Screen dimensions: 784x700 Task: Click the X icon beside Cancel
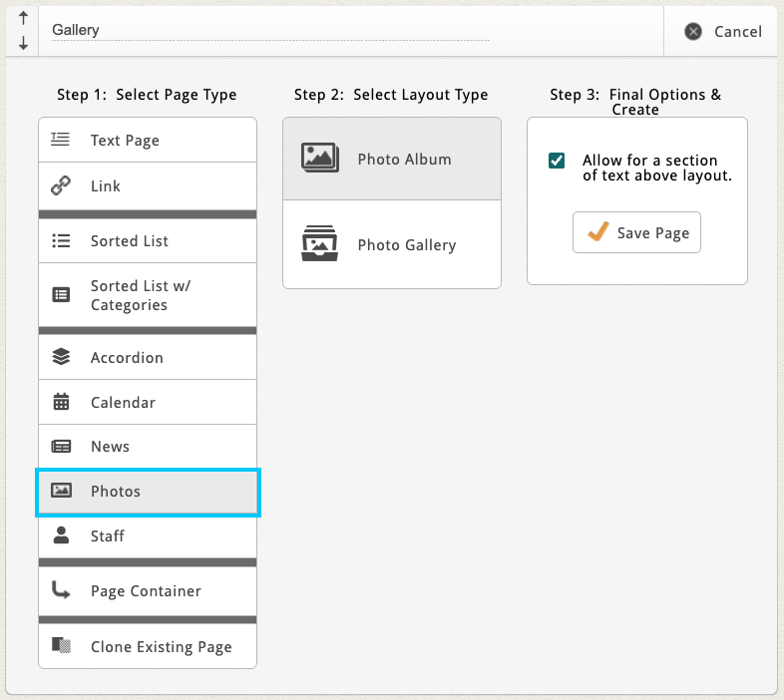(x=693, y=32)
